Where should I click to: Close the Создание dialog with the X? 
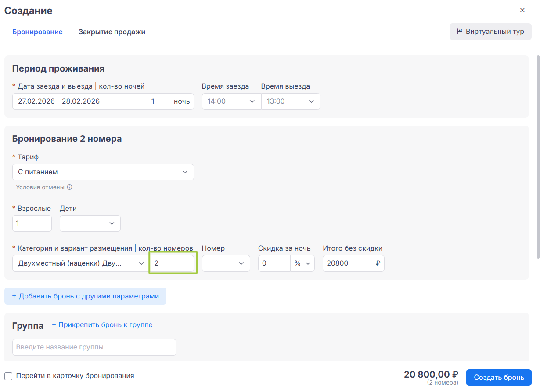[522, 10]
